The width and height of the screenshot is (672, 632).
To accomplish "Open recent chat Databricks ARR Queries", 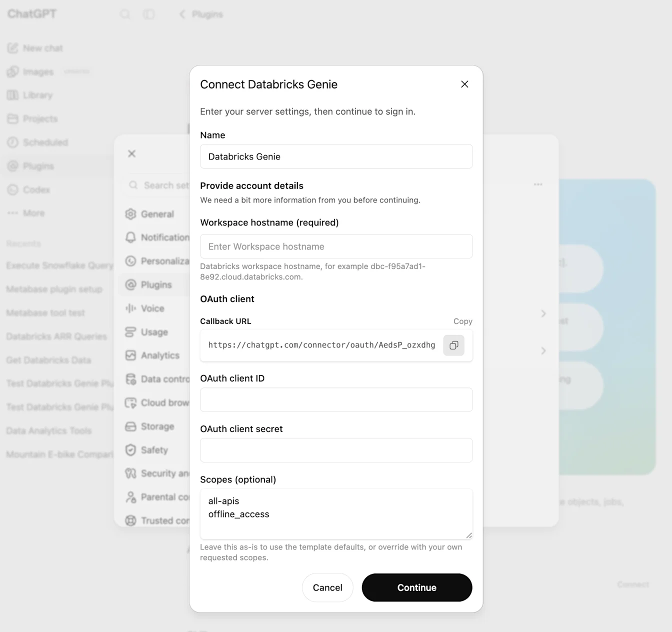I will tap(56, 336).
